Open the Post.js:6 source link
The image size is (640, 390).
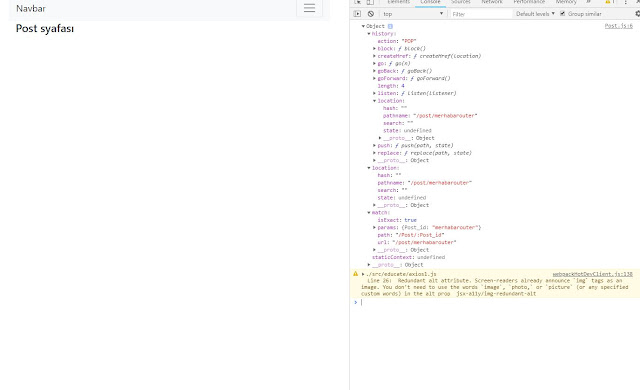(618, 26)
